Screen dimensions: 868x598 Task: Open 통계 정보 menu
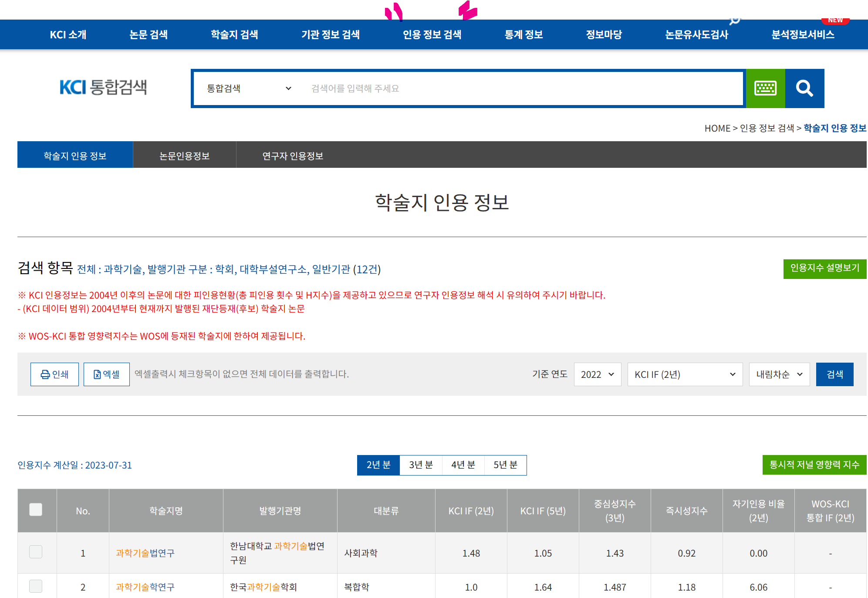pos(524,34)
